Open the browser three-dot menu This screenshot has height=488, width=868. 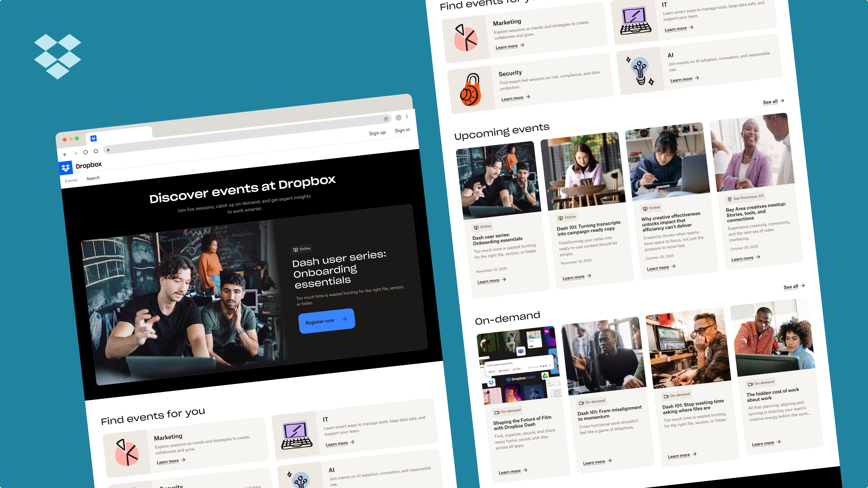pos(407,116)
